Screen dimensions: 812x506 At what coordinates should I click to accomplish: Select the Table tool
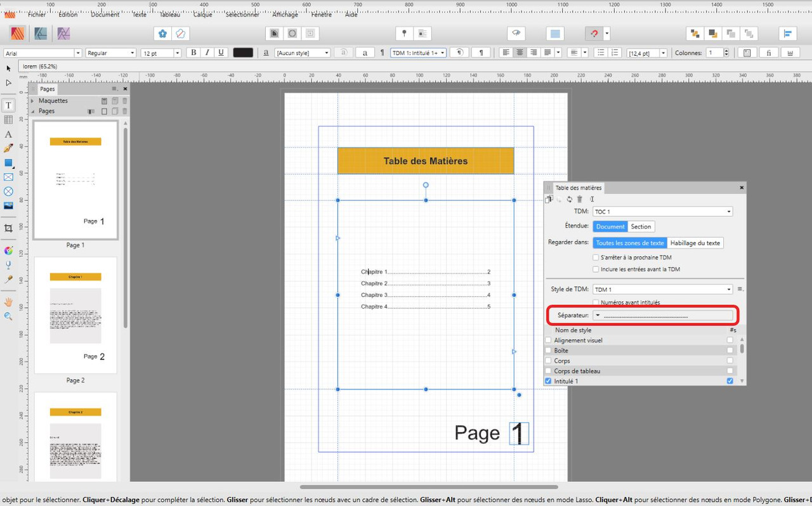[8, 120]
